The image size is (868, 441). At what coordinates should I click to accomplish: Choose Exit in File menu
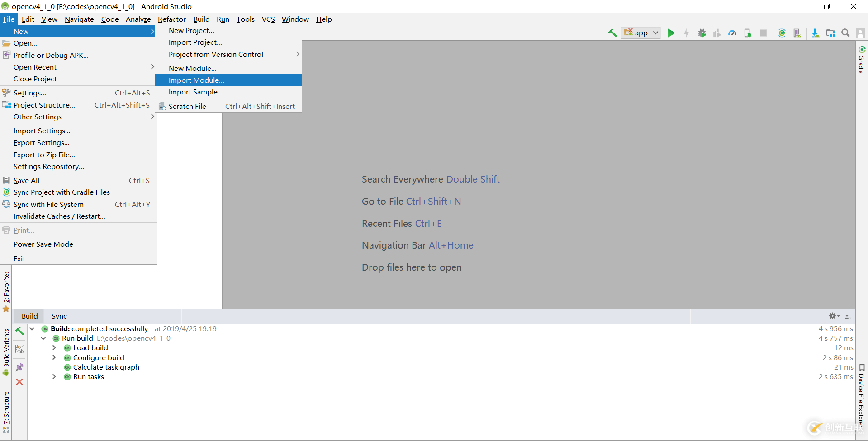(x=78, y=258)
